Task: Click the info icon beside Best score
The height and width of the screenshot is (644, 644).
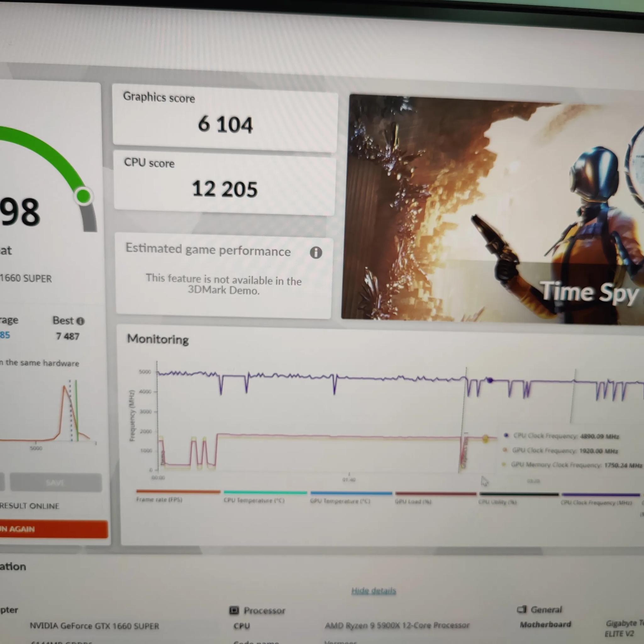Action: [80, 321]
